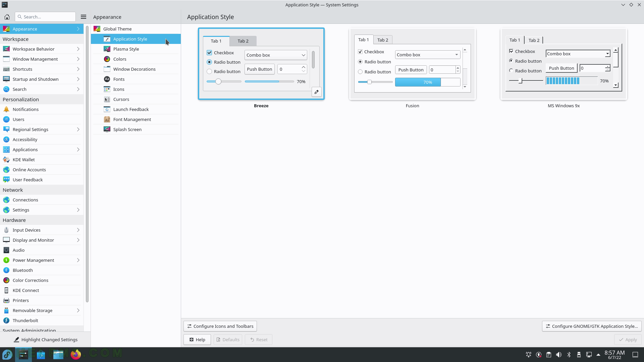Switch to Tab 1 in Breeze preview
Viewport: 644px width, 362px height.
tap(216, 41)
